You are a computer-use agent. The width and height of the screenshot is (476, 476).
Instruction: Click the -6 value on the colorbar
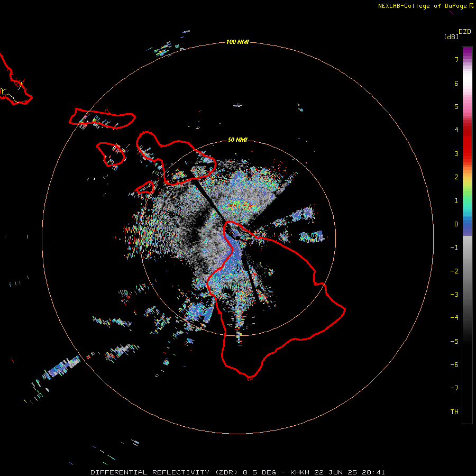(x=454, y=365)
